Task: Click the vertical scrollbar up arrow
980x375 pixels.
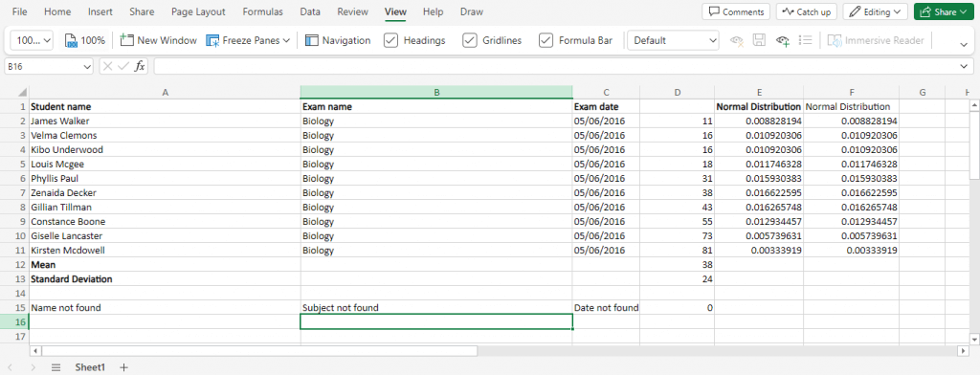Action: [x=973, y=106]
